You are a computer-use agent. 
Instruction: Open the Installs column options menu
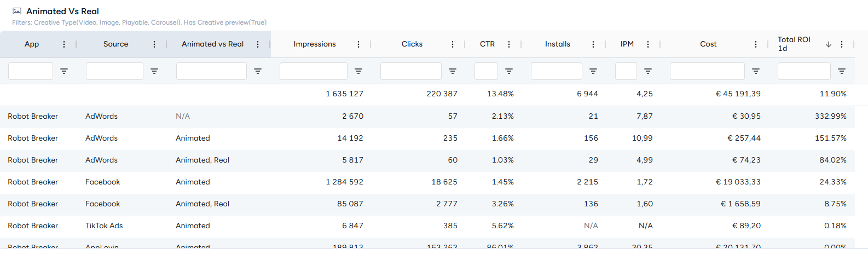[x=593, y=44]
